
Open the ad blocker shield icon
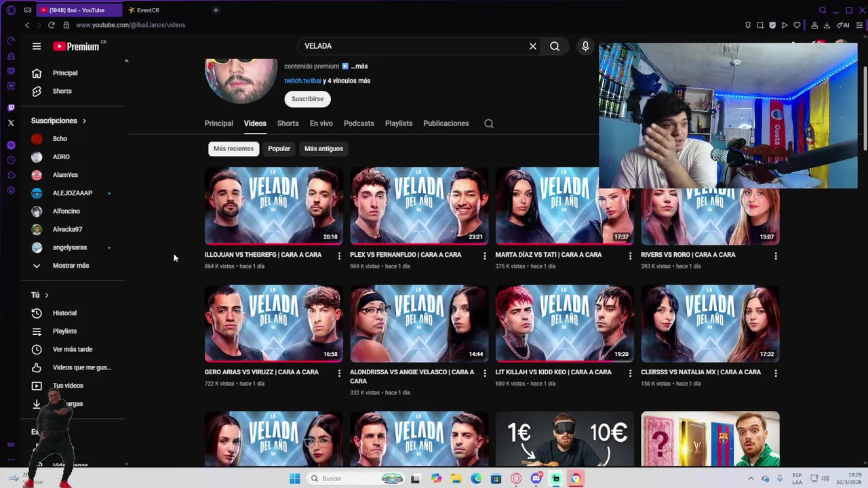pos(772,25)
